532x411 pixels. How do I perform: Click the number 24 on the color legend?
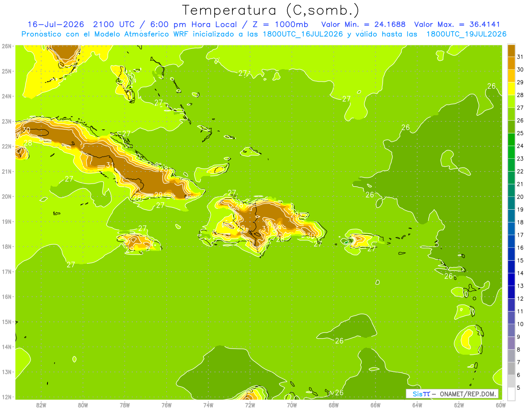520,146
